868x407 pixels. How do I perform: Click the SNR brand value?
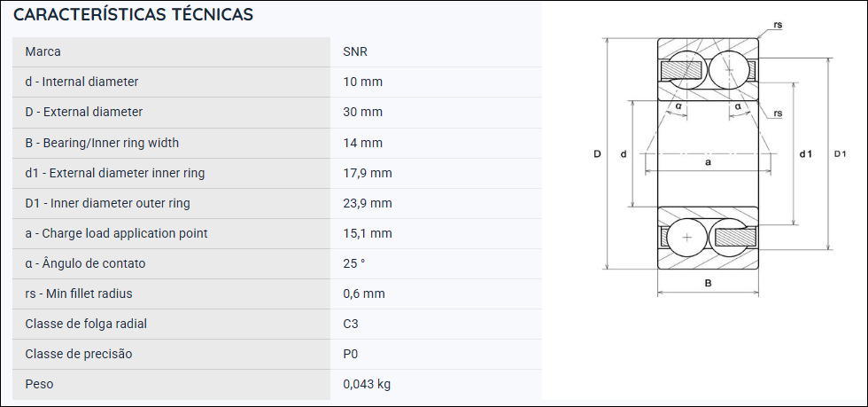click(x=355, y=51)
